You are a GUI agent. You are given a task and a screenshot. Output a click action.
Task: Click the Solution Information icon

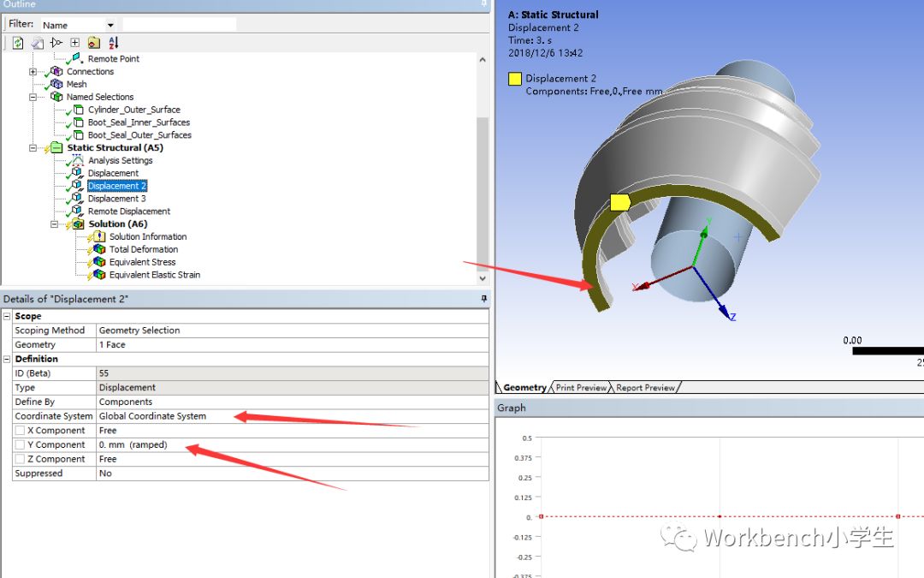pyautogui.click(x=100, y=236)
